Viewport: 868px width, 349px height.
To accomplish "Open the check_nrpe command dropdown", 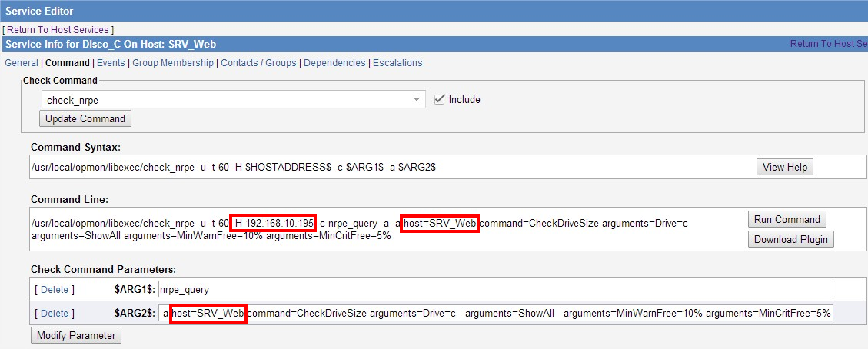I will (x=233, y=100).
